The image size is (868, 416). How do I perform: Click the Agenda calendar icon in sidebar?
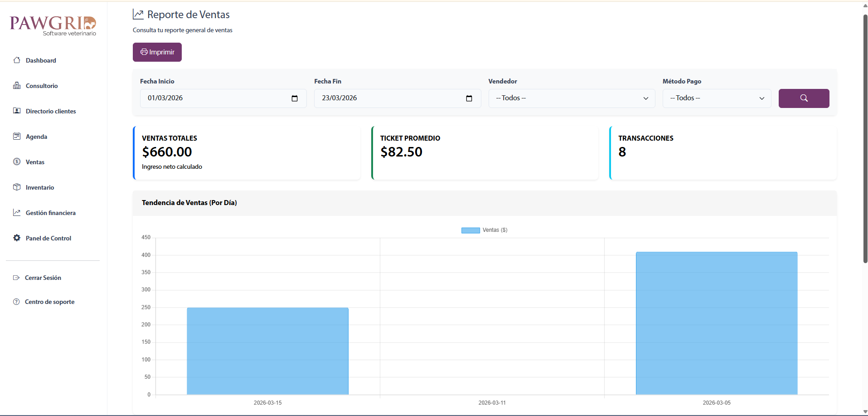coord(17,137)
